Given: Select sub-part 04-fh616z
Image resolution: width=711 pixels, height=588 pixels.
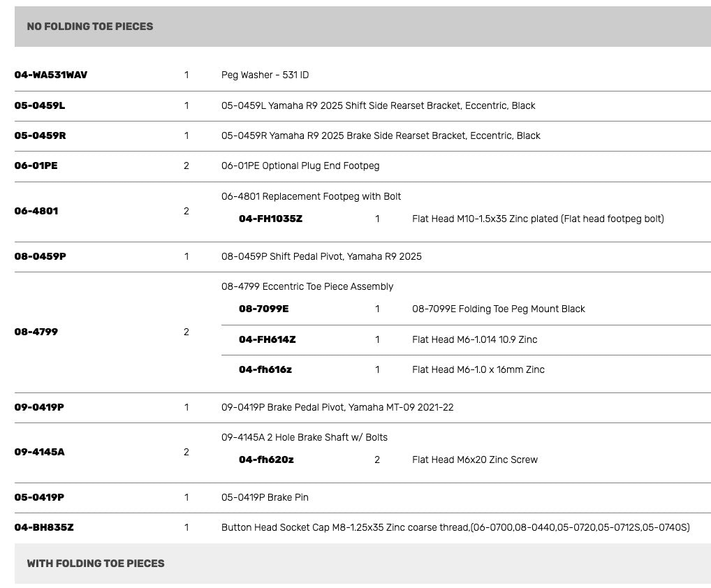Looking at the screenshot, I should click(265, 369).
